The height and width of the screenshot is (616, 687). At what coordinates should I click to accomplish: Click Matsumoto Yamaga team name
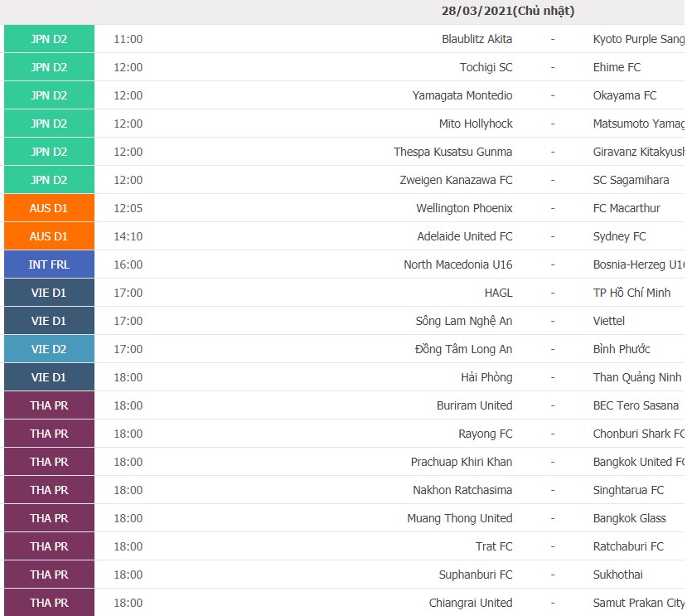click(x=638, y=124)
